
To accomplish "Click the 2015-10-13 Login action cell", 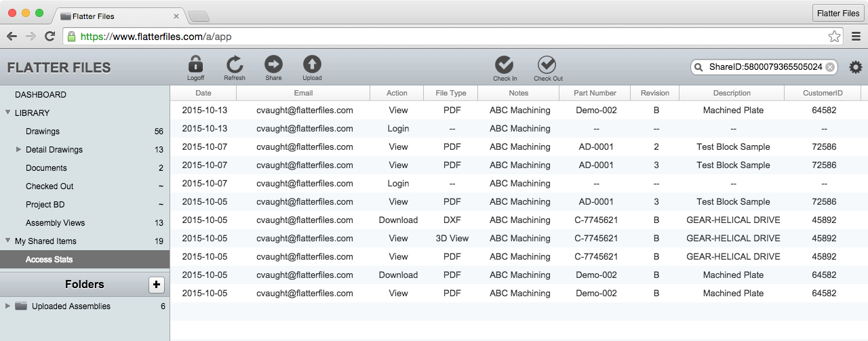I will 399,128.
